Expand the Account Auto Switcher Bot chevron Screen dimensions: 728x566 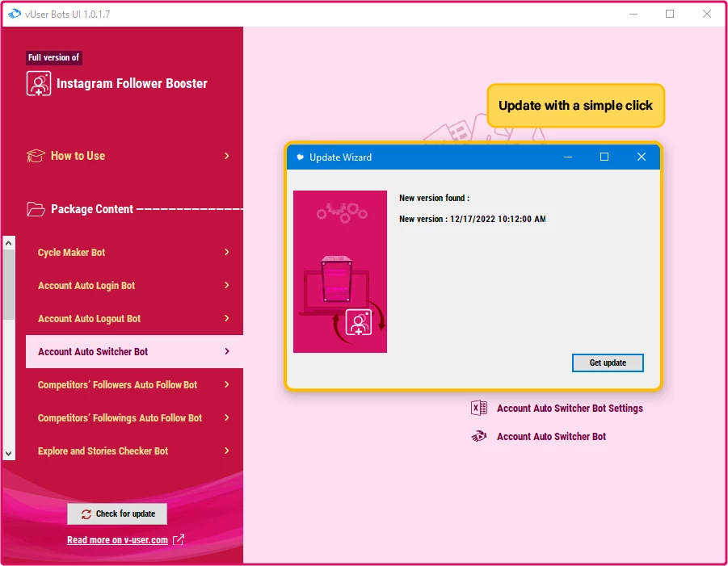coord(226,351)
